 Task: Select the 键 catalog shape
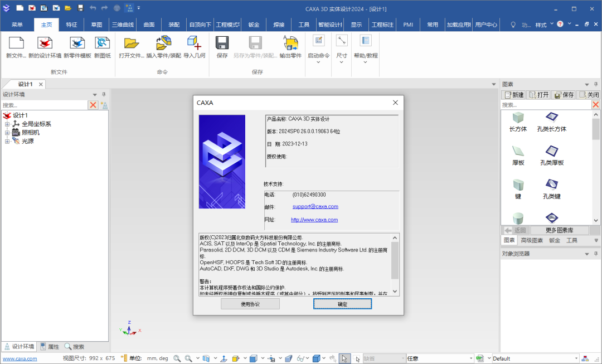[518, 190]
